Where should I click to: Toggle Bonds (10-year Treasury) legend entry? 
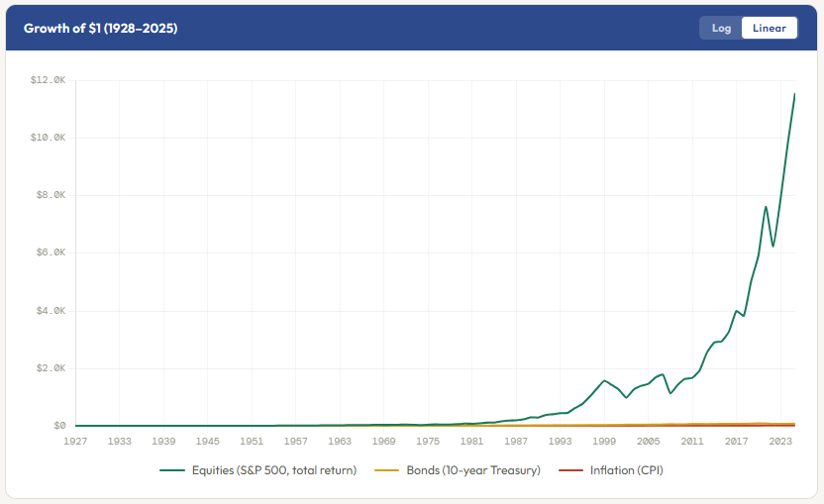click(458, 470)
